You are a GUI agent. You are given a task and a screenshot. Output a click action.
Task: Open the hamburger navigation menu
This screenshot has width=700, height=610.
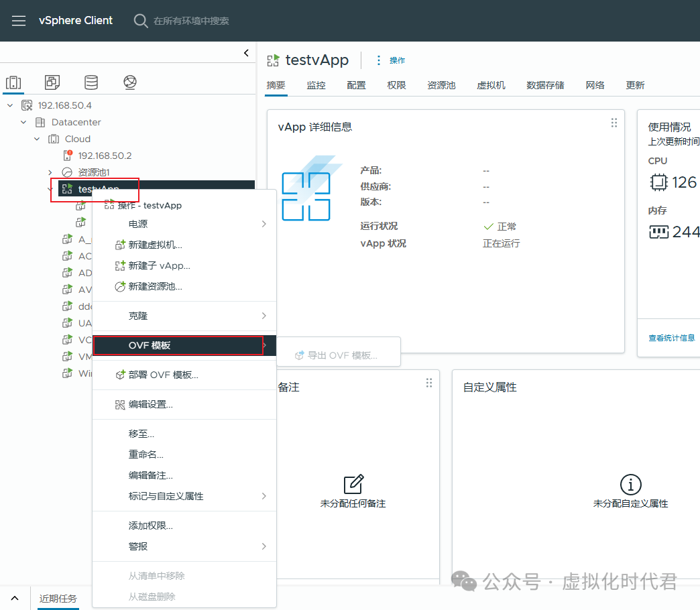tap(18, 21)
